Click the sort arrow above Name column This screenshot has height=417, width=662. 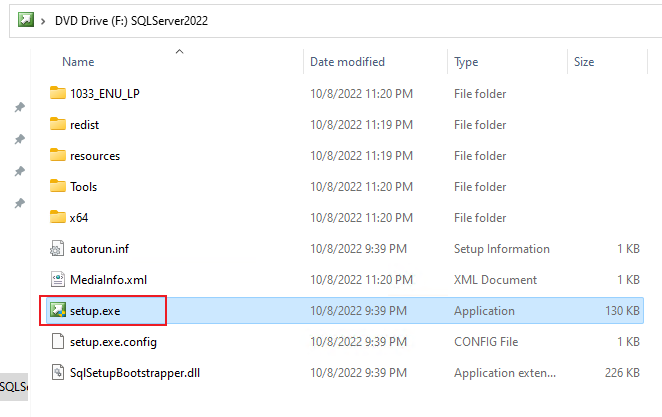179,51
